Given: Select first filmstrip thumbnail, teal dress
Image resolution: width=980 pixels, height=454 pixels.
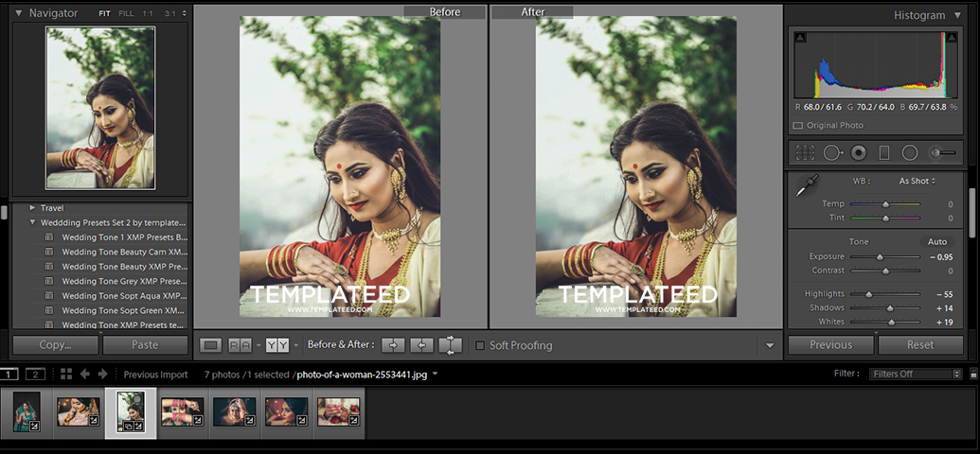Looking at the screenshot, I should (27, 411).
